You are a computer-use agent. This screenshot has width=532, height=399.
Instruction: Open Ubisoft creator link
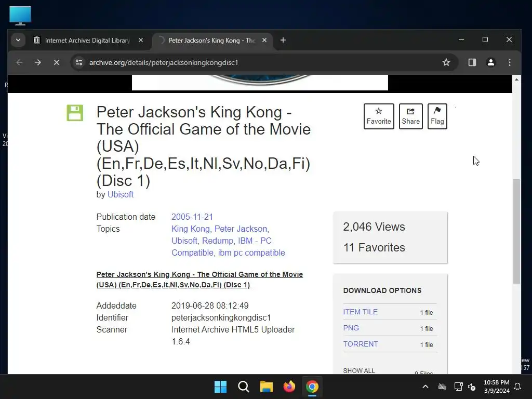click(x=121, y=195)
